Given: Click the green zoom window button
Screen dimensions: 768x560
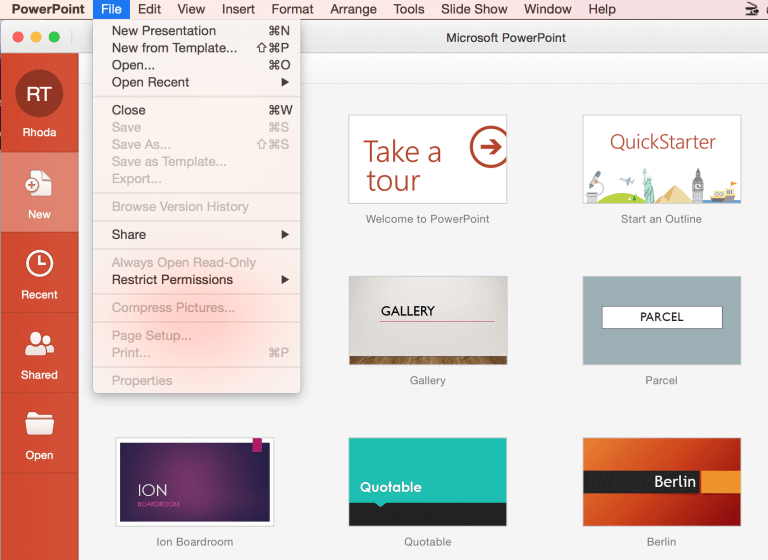Looking at the screenshot, I should [54, 37].
